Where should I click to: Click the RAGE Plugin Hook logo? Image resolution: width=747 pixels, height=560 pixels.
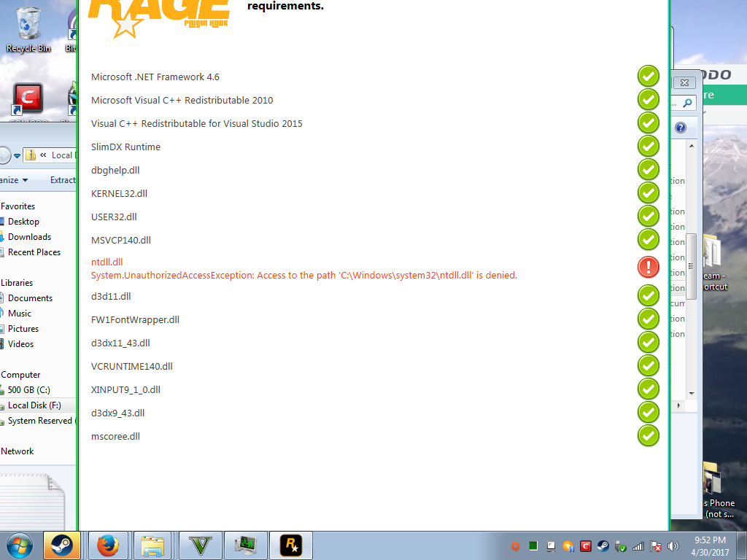[x=159, y=18]
